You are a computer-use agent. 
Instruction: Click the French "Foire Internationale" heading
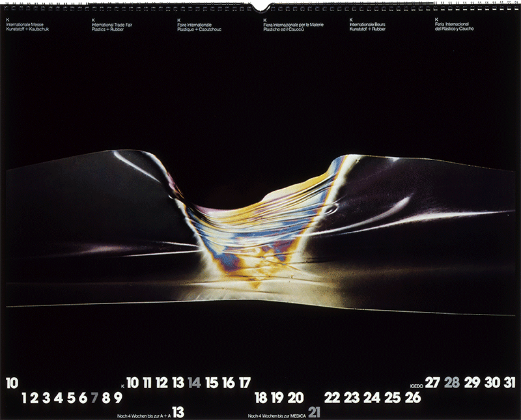199,27
